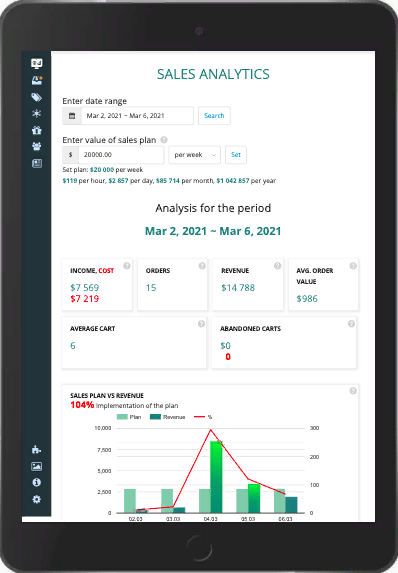Toggle the % line in chart legend
Viewport: 398px width, 573px height.
click(203, 417)
